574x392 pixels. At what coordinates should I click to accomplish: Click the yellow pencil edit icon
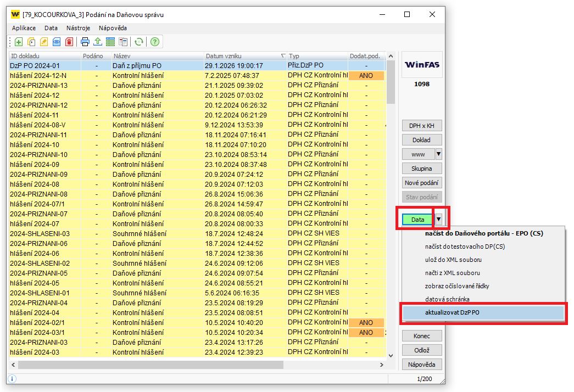[44, 42]
